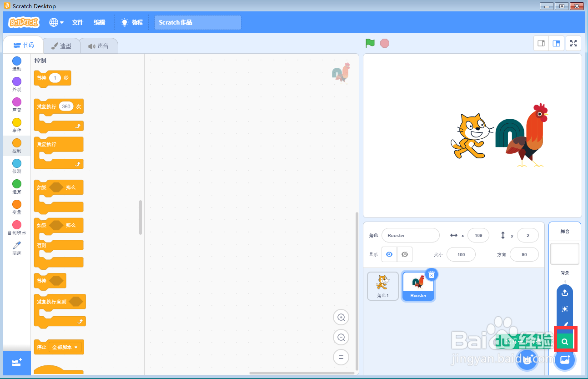Delete the Rooster sprite with trash icon
This screenshot has height=379, width=588.
(432, 274)
